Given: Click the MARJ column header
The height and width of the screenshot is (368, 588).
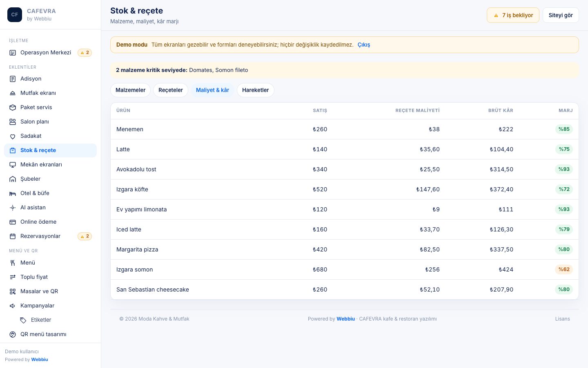Looking at the screenshot, I should pos(566,110).
